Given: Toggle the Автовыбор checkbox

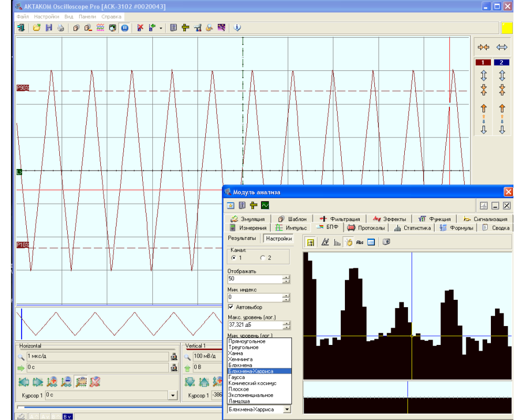Looking at the screenshot, I should pyautogui.click(x=231, y=307).
